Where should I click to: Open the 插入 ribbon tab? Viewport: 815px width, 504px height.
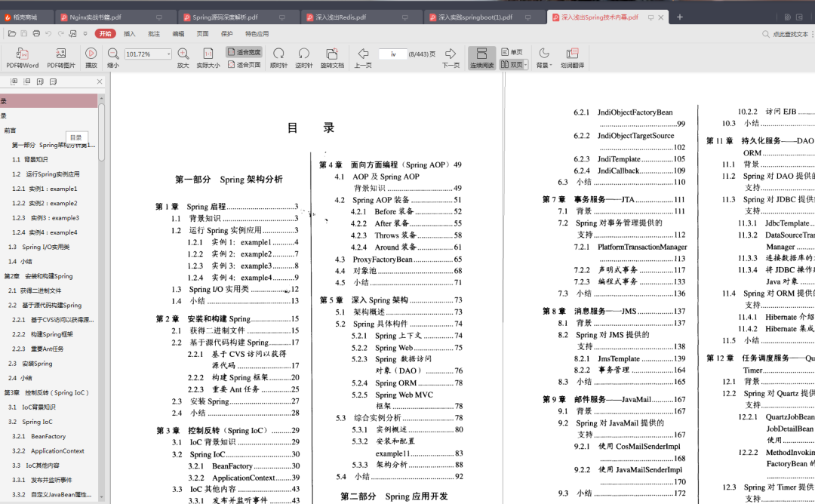pos(130,34)
